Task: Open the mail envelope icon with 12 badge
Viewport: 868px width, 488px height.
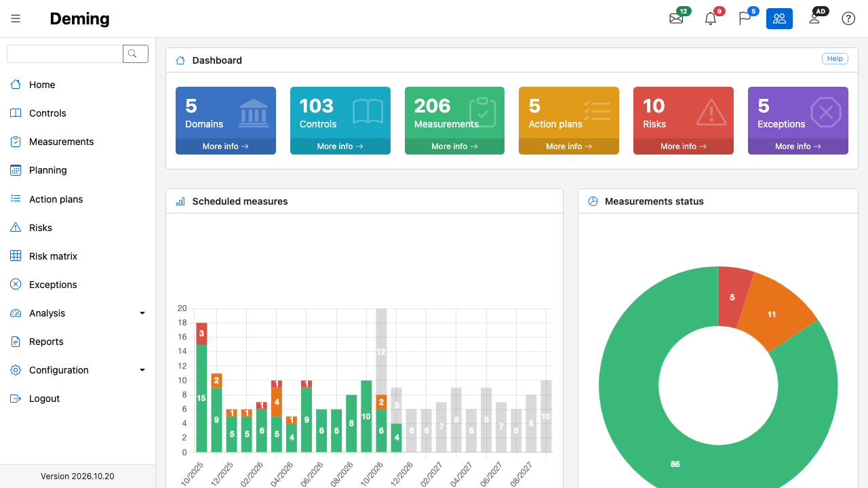Action: [677, 18]
